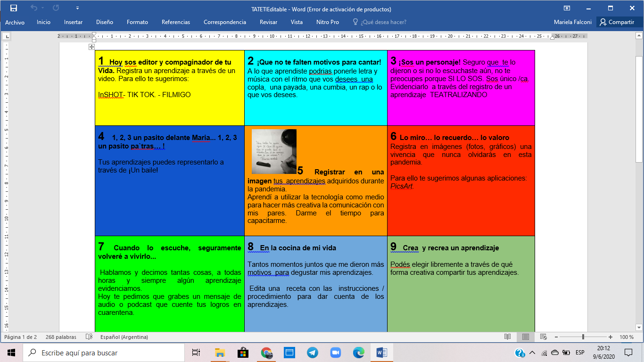Open Microsoft Edge from taskbar

[358, 353]
